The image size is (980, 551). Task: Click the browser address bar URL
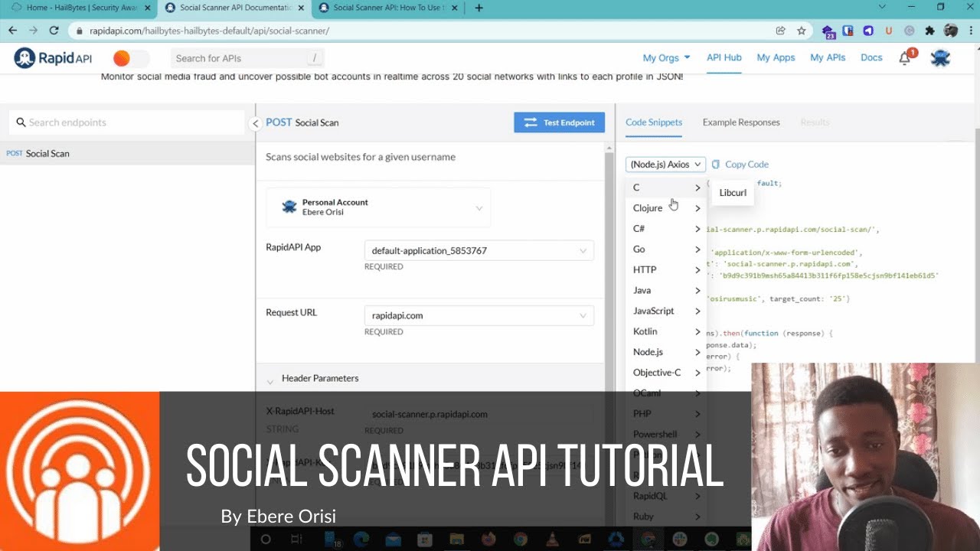tap(210, 31)
